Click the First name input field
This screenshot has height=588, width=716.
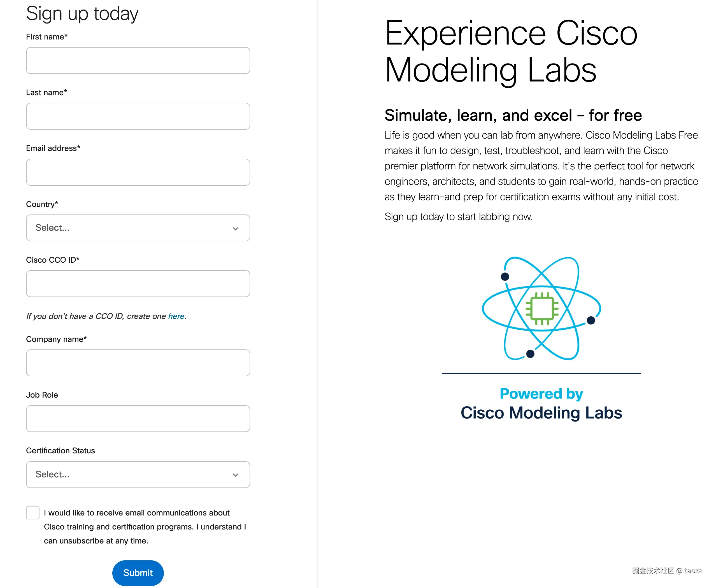tap(138, 61)
